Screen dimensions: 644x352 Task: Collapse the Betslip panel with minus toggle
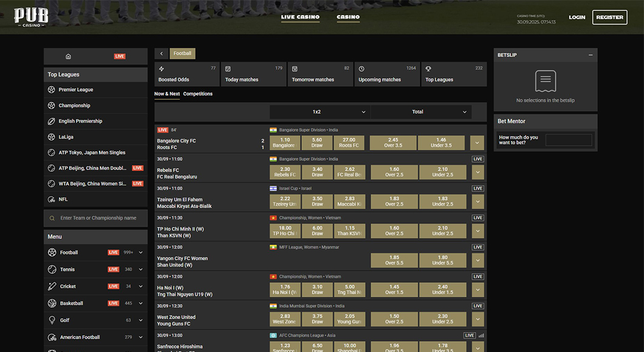pyautogui.click(x=590, y=55)
